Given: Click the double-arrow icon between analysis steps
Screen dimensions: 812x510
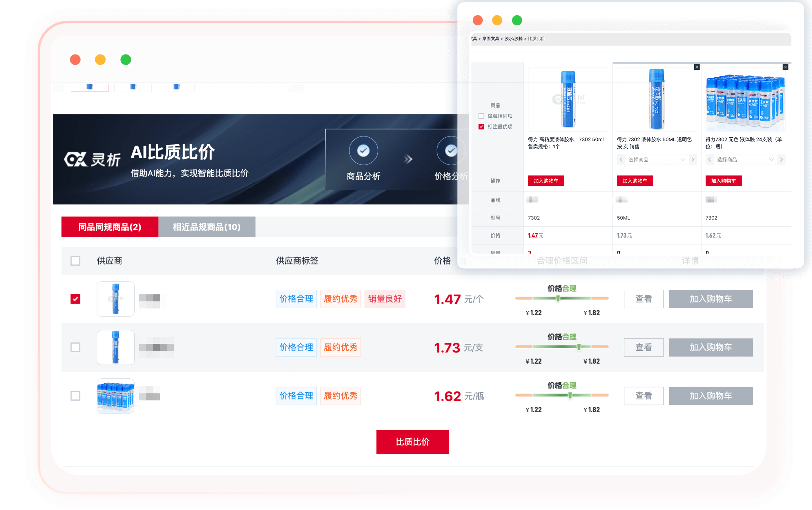Looking at the screenshot, I should [408, 159].
